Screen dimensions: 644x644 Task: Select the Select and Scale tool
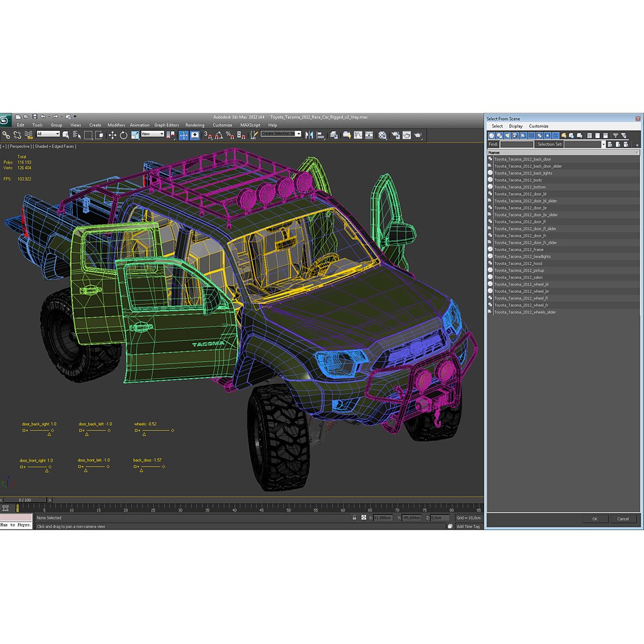135,135
